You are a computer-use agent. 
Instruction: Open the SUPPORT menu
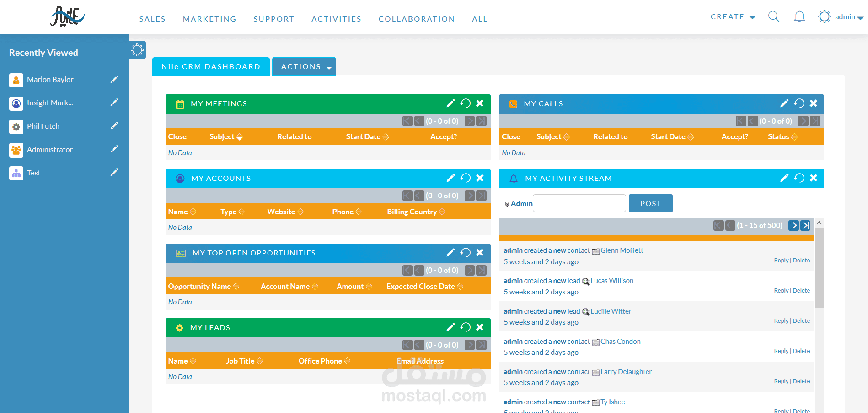pos(273,19)
